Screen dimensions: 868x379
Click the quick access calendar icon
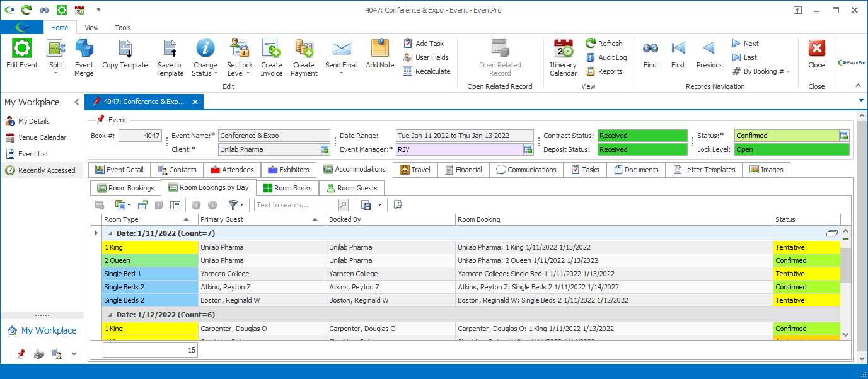click(79, 10)
